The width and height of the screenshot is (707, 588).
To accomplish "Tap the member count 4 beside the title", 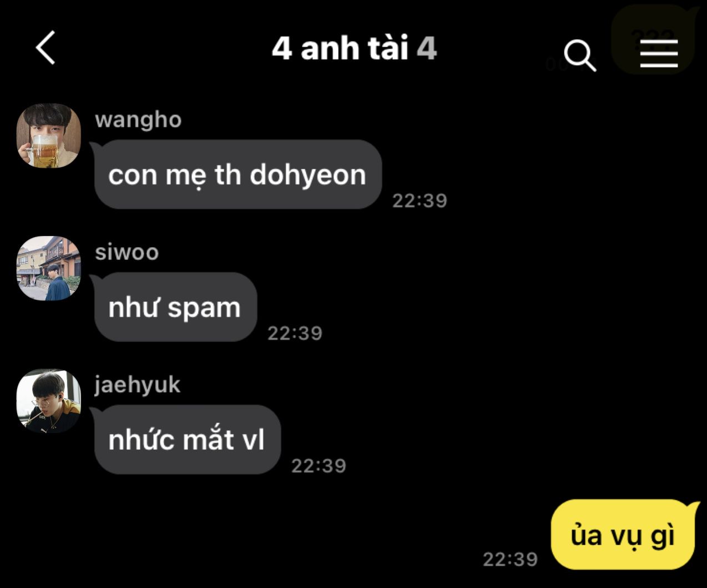I will point(427,48).
